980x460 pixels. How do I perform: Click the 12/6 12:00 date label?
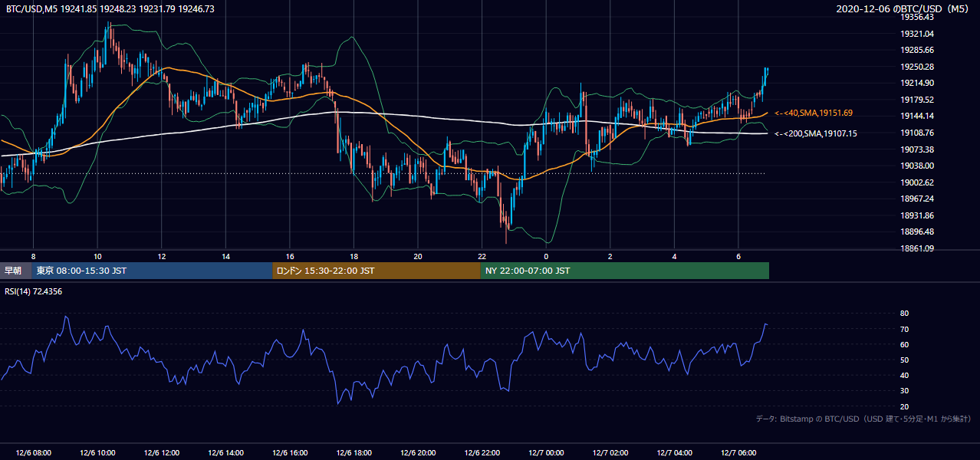[161, 453]
